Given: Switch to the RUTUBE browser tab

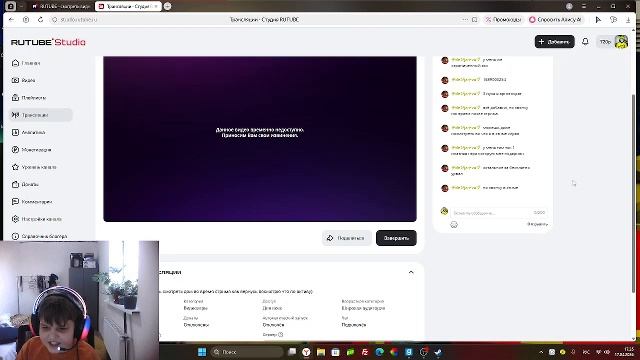Looking at the screenshot, I should tap(61, 6).
